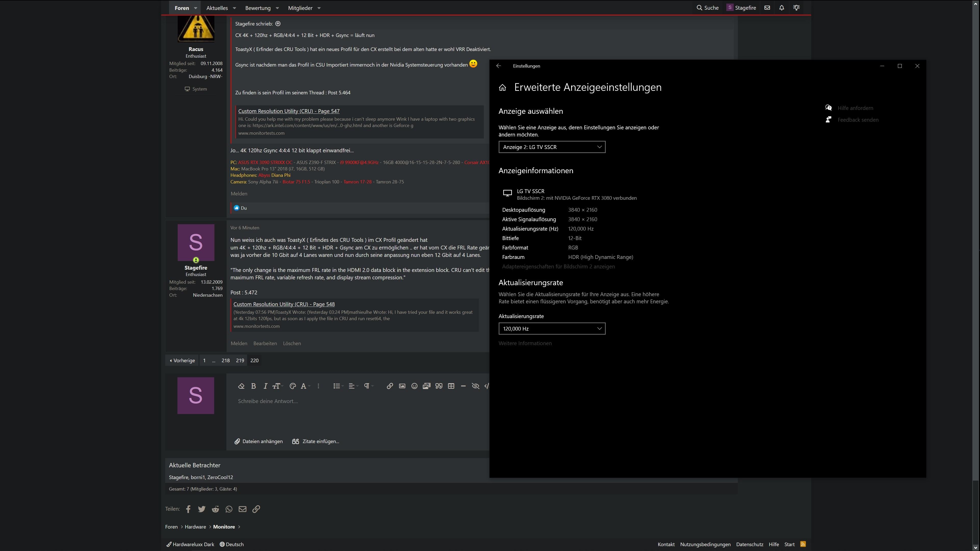Open the 'Hardwareluxx Dark' style chooser
This screenshot has width=980, height=551.
tap(190, 544)
